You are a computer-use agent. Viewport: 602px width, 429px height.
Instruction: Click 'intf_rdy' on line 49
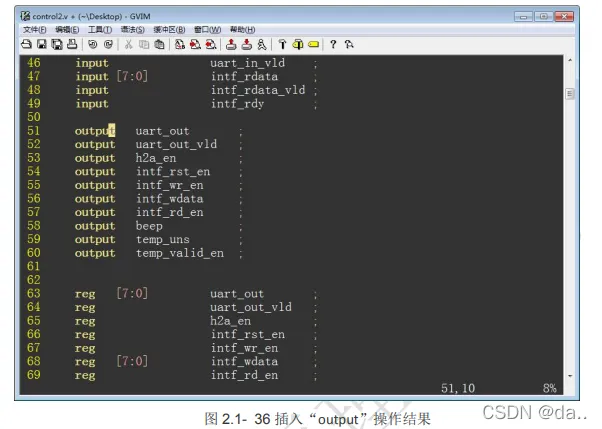pos(237,104)
